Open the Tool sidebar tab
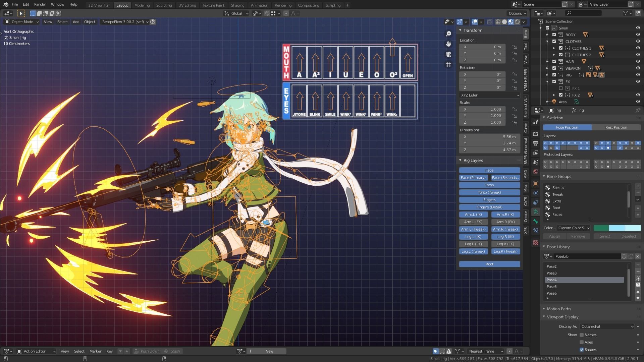Viewport: 644px width, 362px height. (x=526, y=46)
